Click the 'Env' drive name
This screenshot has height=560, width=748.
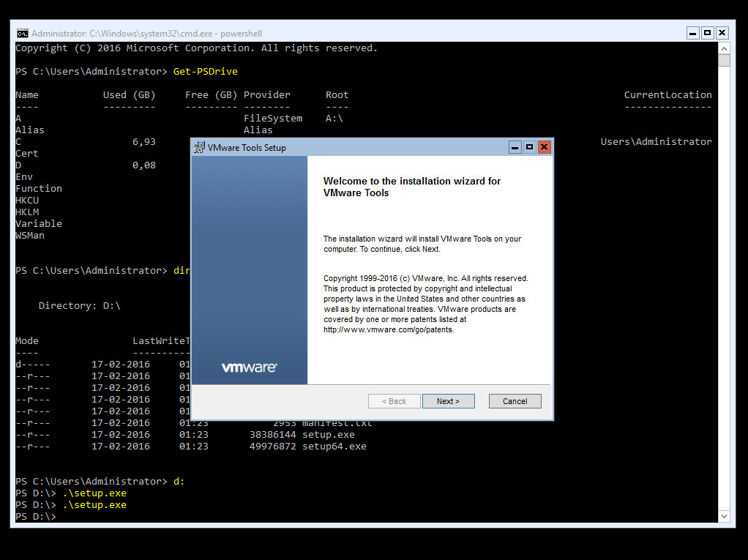(x=24, y=177)
